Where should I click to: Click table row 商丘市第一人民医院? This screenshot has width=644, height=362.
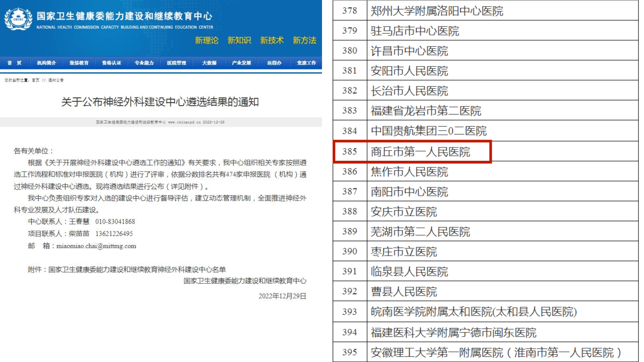[486, 151]
